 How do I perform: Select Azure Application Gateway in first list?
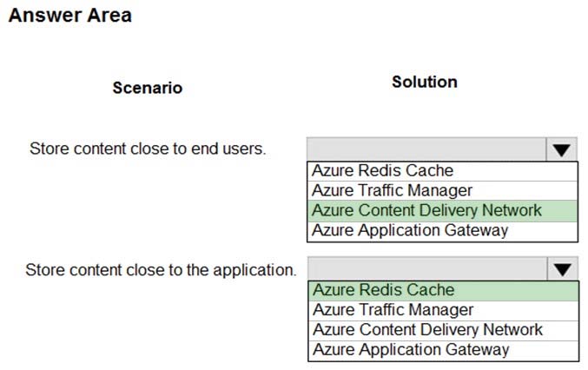click(442, 231)
